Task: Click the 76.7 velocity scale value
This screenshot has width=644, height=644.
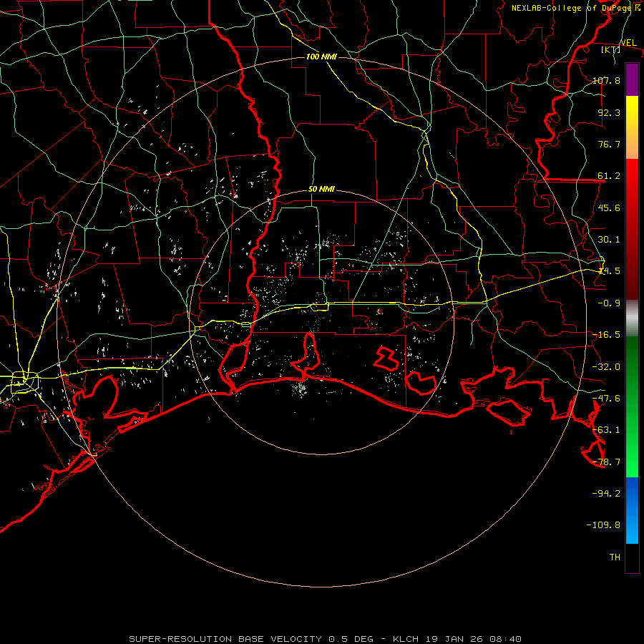Action: point(609,144)
